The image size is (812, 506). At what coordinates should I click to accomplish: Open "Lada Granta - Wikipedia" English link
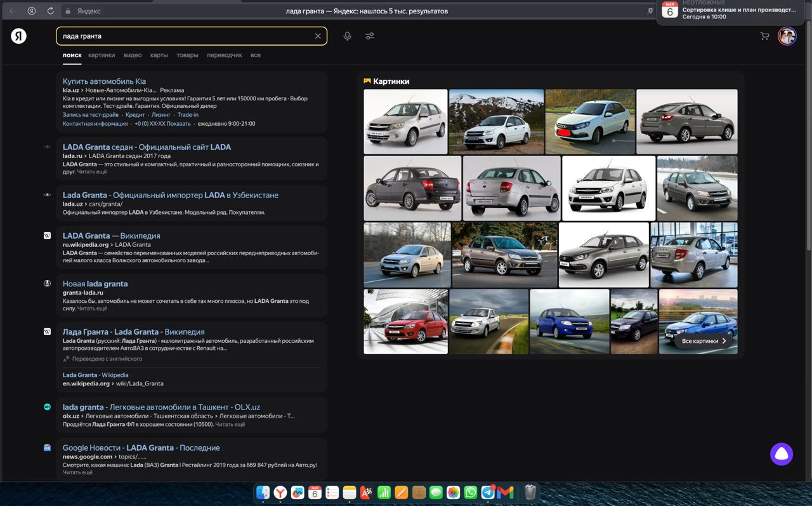95,375
